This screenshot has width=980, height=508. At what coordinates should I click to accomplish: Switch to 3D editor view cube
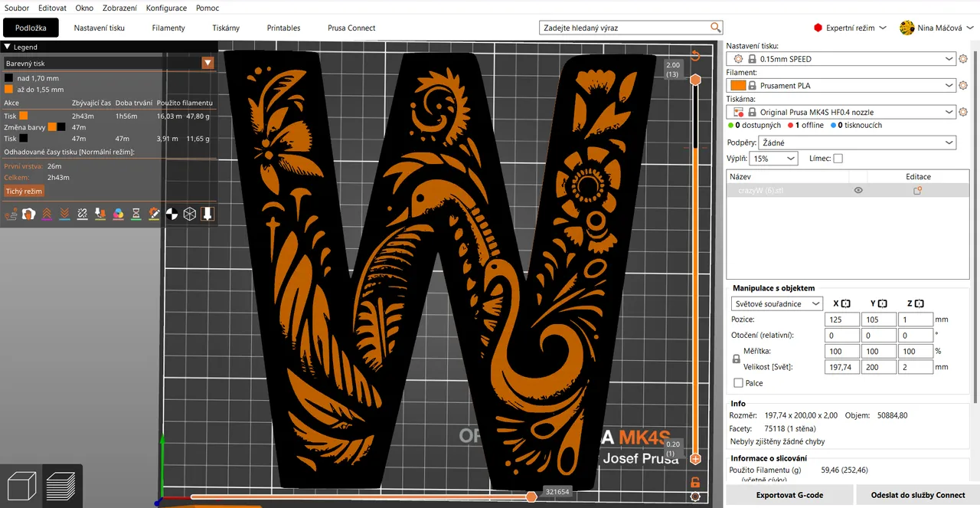[x=21, y=486]
